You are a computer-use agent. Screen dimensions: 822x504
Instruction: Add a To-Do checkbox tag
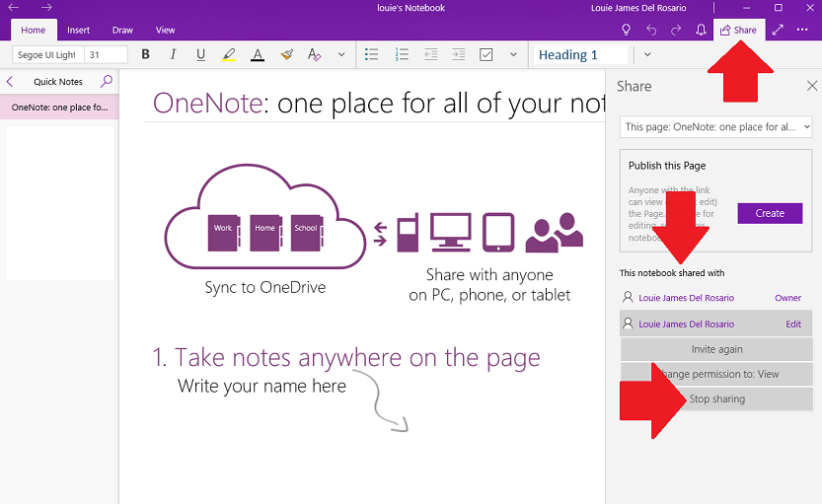pos(486,54)
